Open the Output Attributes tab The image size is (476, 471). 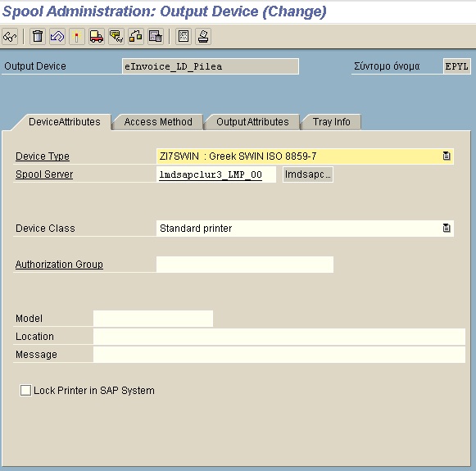[252, 122]
